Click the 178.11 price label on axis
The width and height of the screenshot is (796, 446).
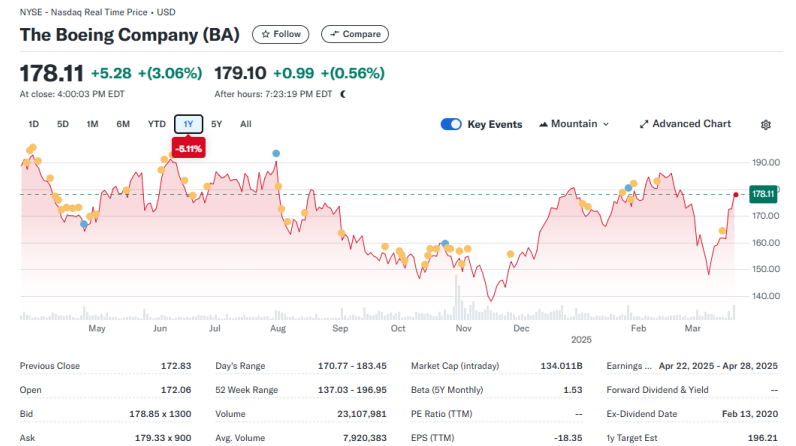pyautogui.click(x=763, y=194)
